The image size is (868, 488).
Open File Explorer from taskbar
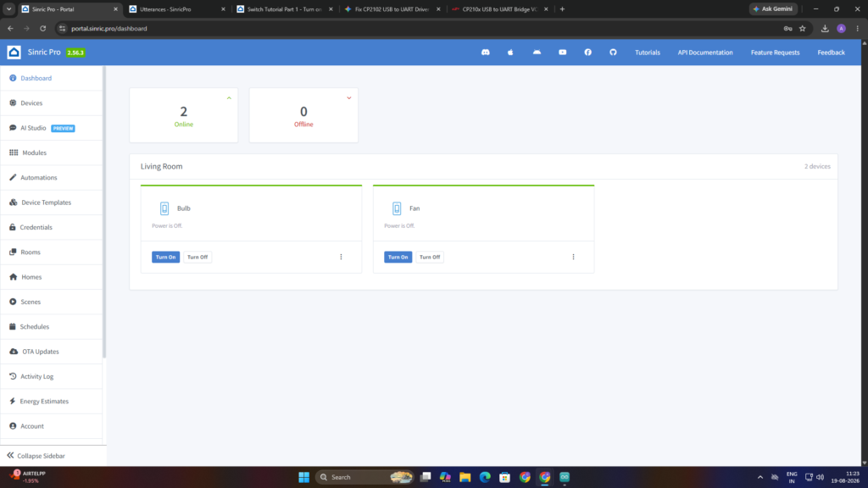pos(465,477)
